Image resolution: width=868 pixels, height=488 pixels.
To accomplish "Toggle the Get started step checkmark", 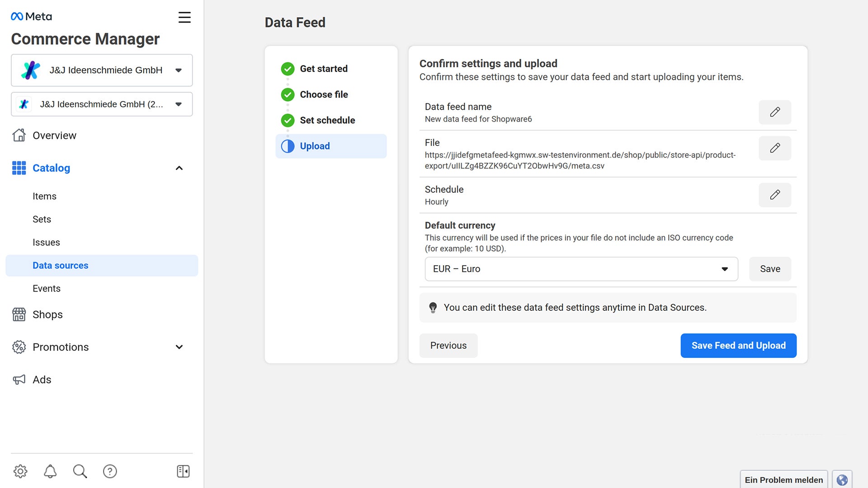I will 288,69.
